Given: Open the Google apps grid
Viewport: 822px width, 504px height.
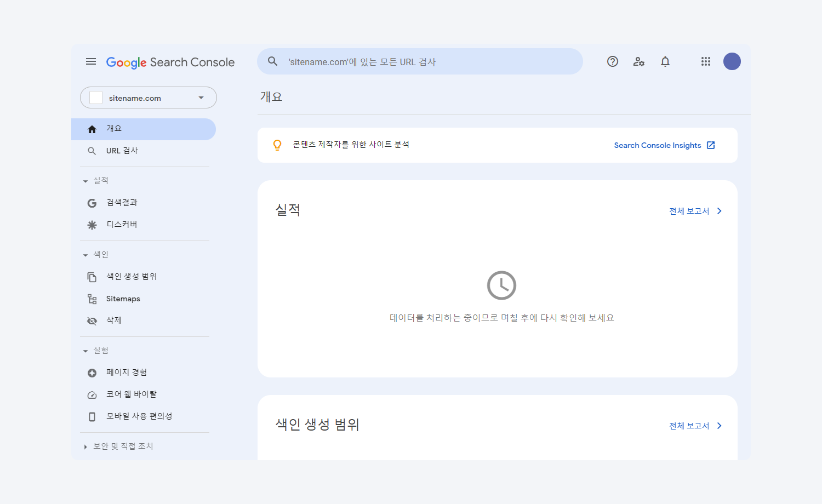Looking at the screenshot, I should 706,62.
